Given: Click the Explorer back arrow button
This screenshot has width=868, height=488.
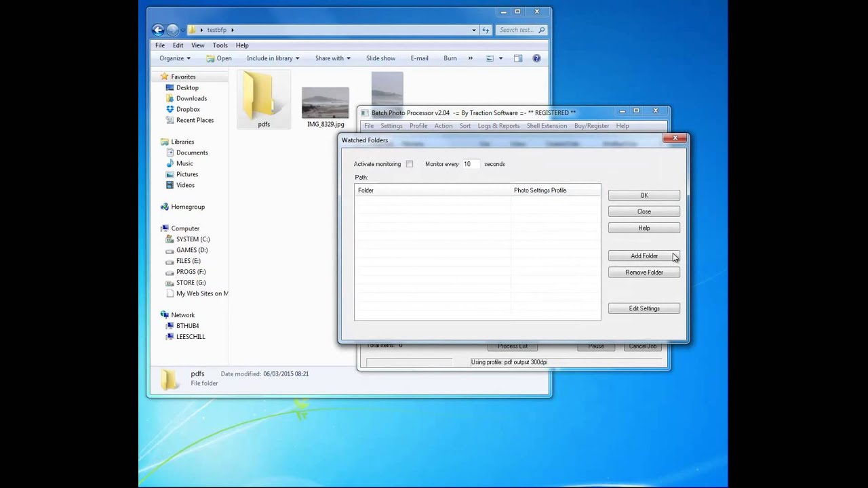Looking at the screenshot, I should coord(158,30).
